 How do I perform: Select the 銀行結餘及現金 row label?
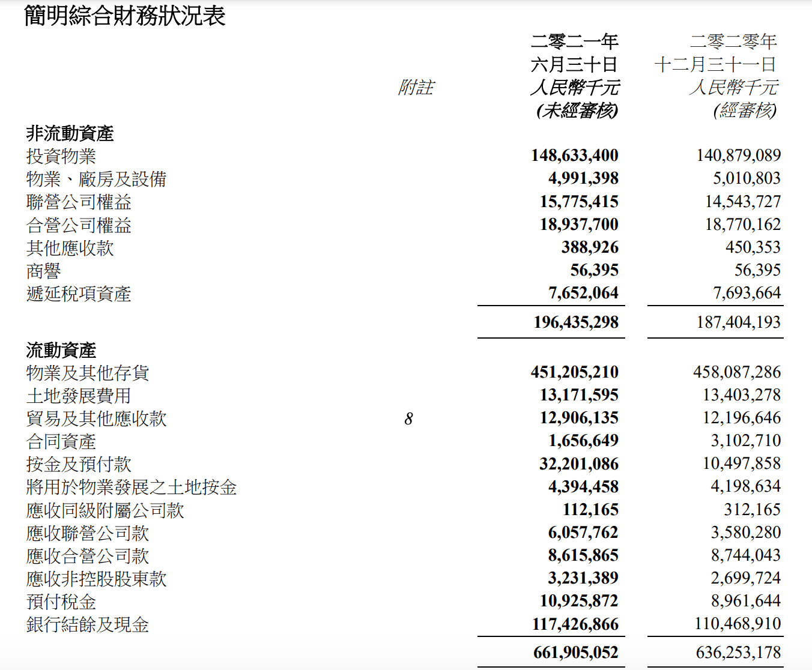pyautogui.click(x=87, y=625)
